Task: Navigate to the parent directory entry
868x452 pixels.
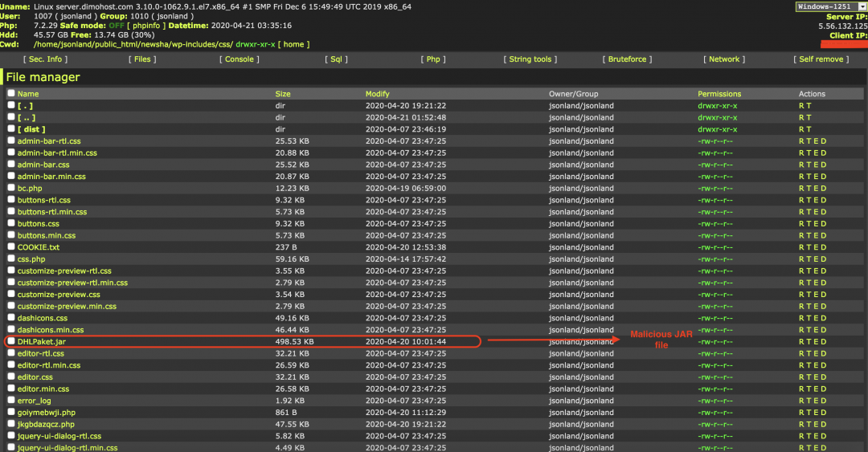Action: click(x=27, y=117)
